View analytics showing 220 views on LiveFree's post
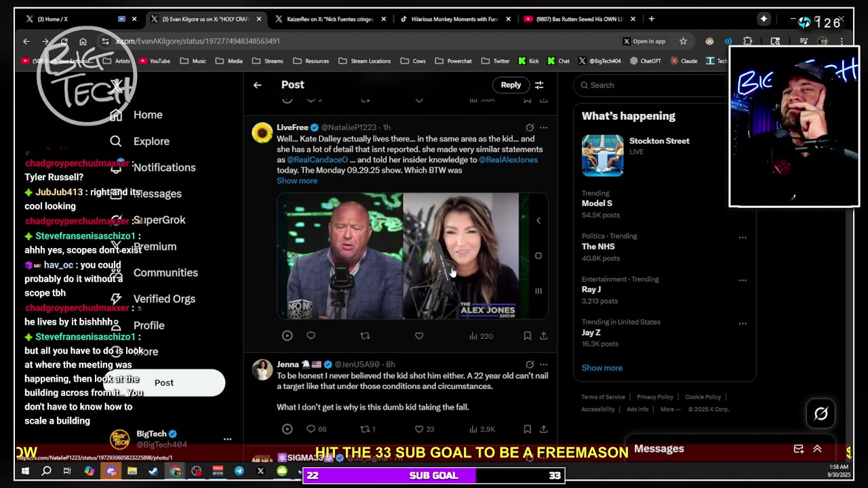This screenshot has width=868, height=488. 481,335
